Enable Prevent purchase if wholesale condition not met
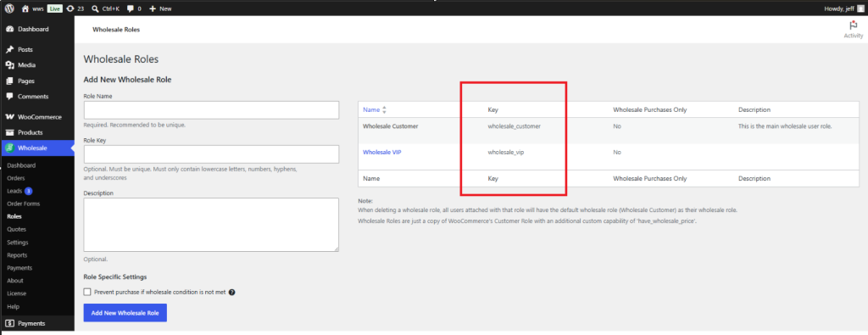 (87, 292)
